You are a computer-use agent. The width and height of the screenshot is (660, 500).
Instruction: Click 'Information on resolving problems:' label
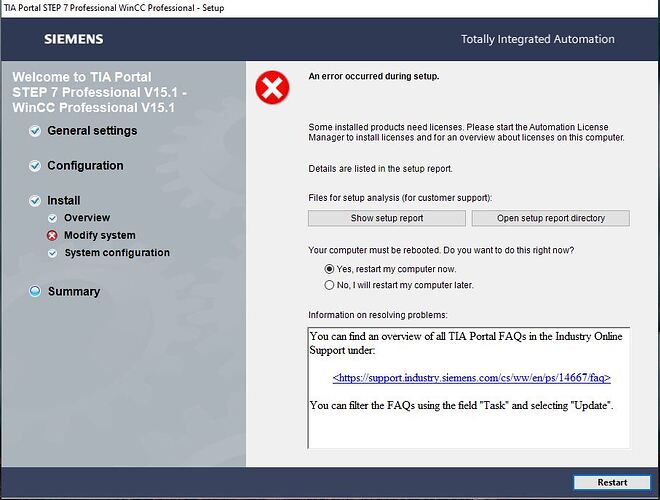coord(378,315)
